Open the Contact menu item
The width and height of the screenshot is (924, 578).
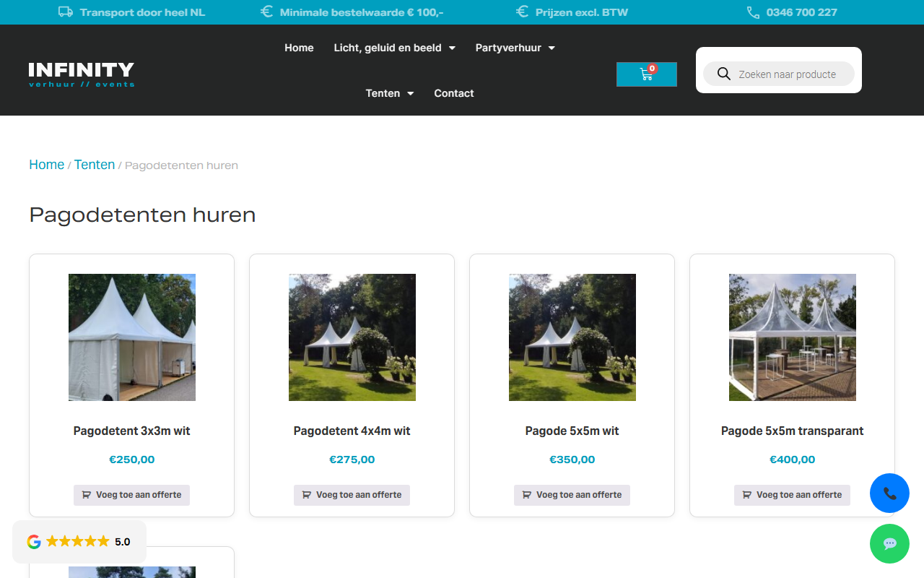click(454, 93)
